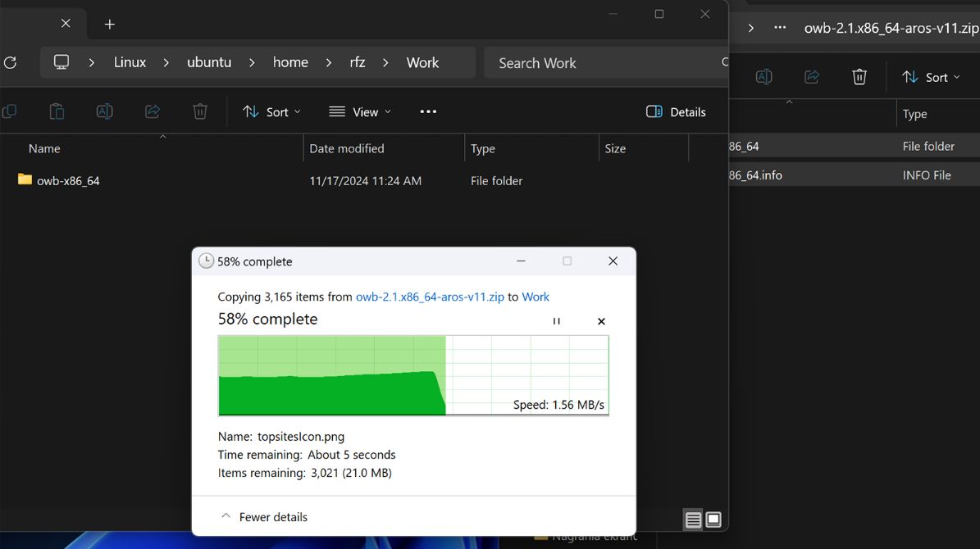Screen dimensions: 980x549
Task: Open ellipsis path menu in zip window
Action: click(x=780, y=28)
